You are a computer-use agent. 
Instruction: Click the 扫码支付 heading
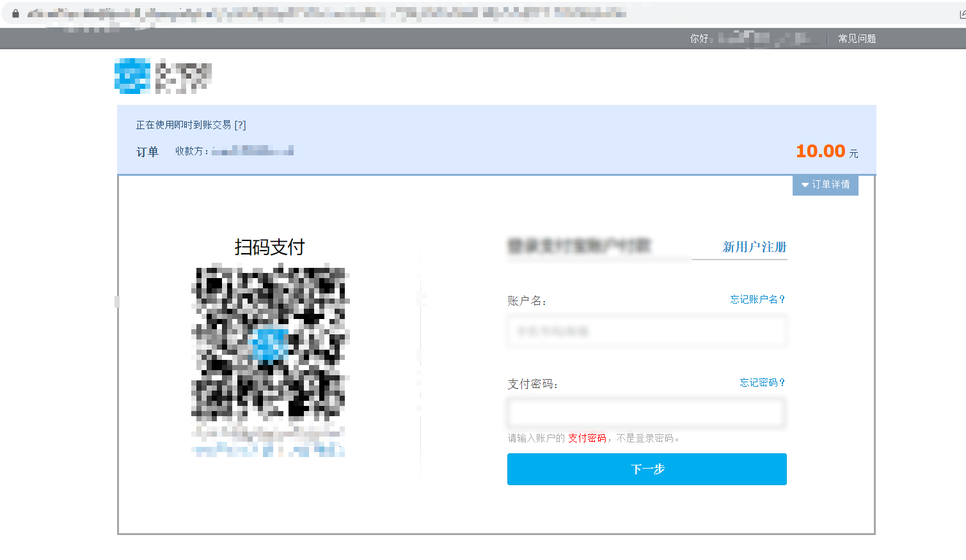(269, 247)
